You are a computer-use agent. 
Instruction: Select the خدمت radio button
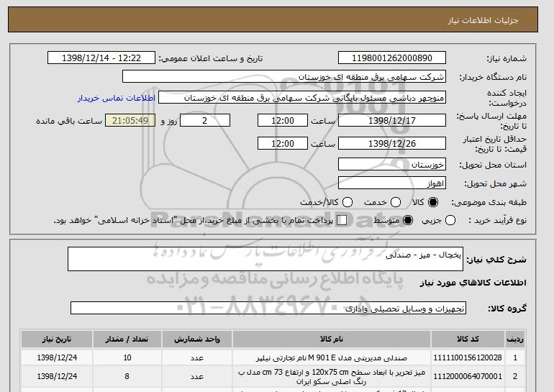pos(396,202)
